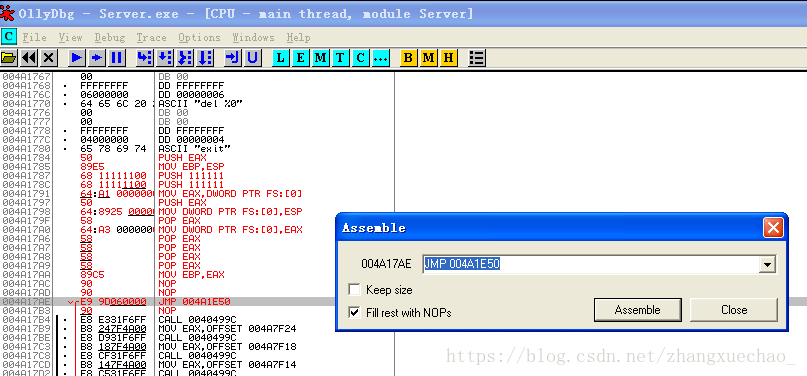807x376 pixels.
Task: Expand the Assemble command history dropdown
Action: point(767,264)
